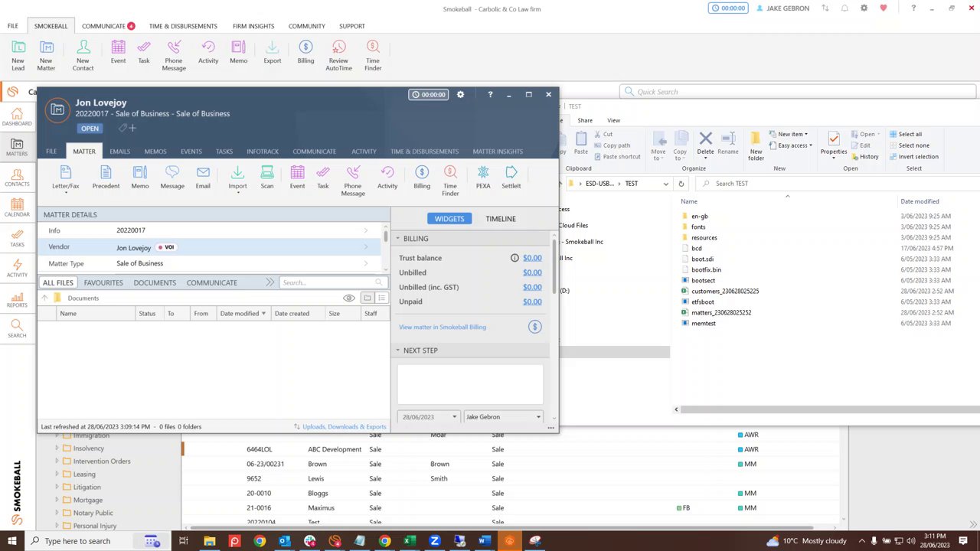Viewport: 980px width, 551px height.
Task: Click the Quick Search field
Action: (798, 92)
